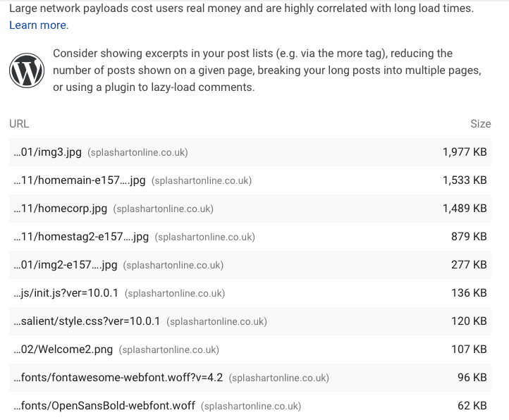509x420 pixels.
Task: Open the fontawesome-webfont.woff font link
Action: (x=118, y=378)
